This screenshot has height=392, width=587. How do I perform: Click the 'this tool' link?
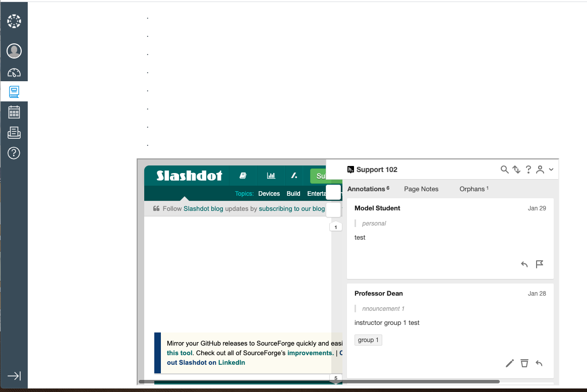click(180, 353)
